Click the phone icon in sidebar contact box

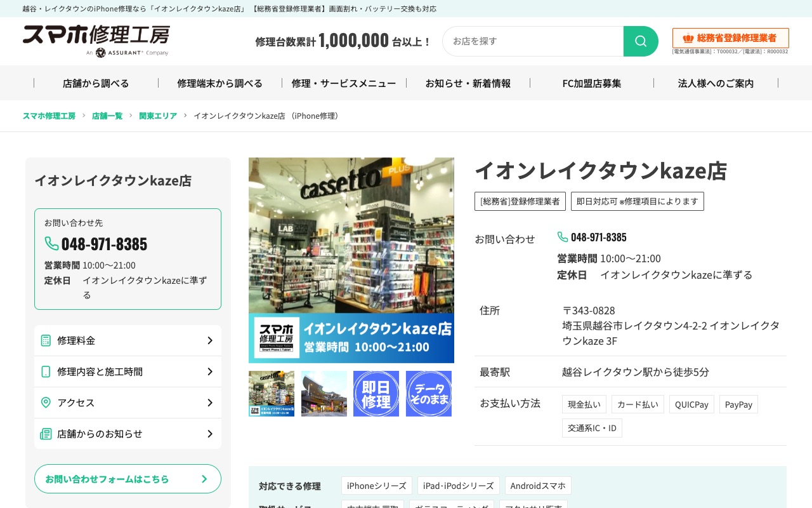[51, 244]
